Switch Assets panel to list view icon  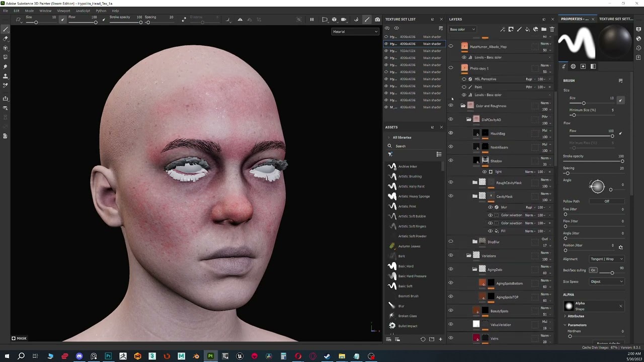pos(439,154)
